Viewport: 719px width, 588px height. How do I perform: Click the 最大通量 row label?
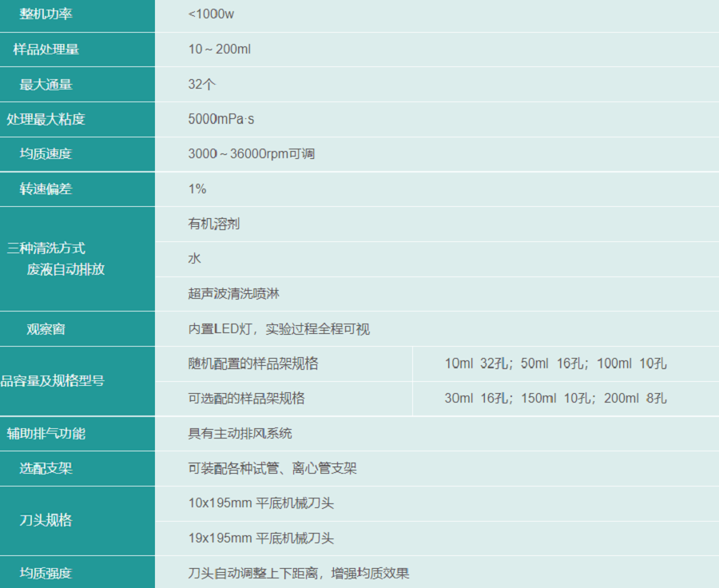[46, 85]
